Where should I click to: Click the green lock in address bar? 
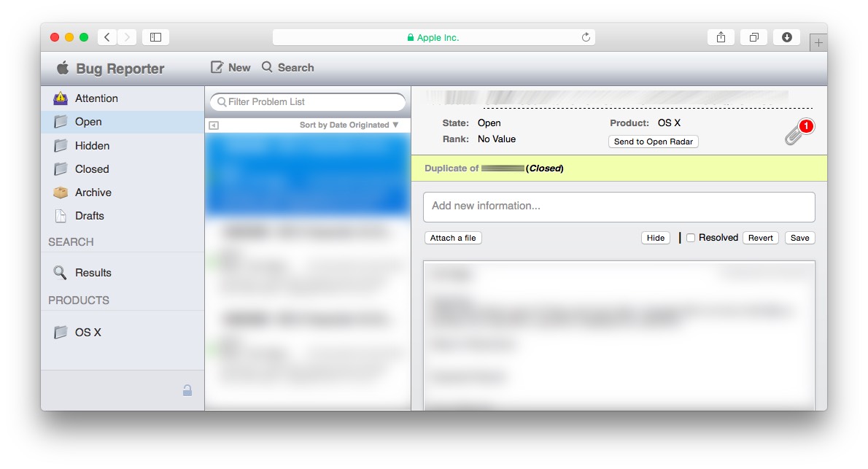(410, 38)
